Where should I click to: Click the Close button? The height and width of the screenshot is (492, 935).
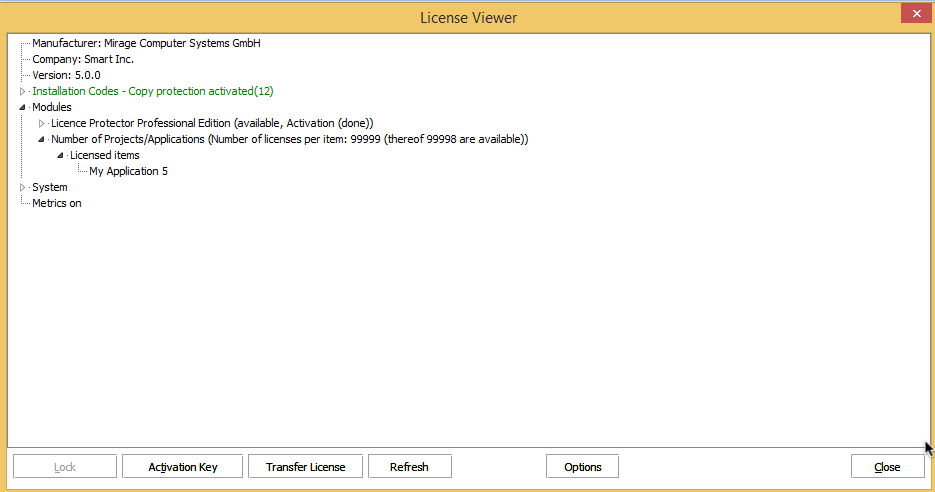[887, 467]
